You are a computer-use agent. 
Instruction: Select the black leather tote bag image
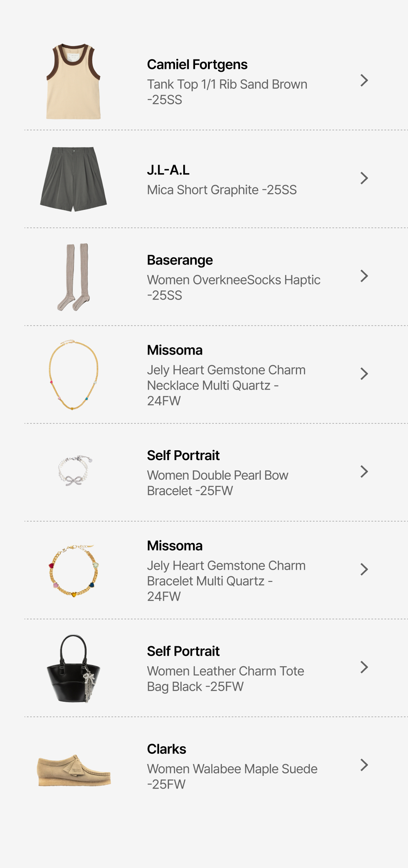(73, 668)
